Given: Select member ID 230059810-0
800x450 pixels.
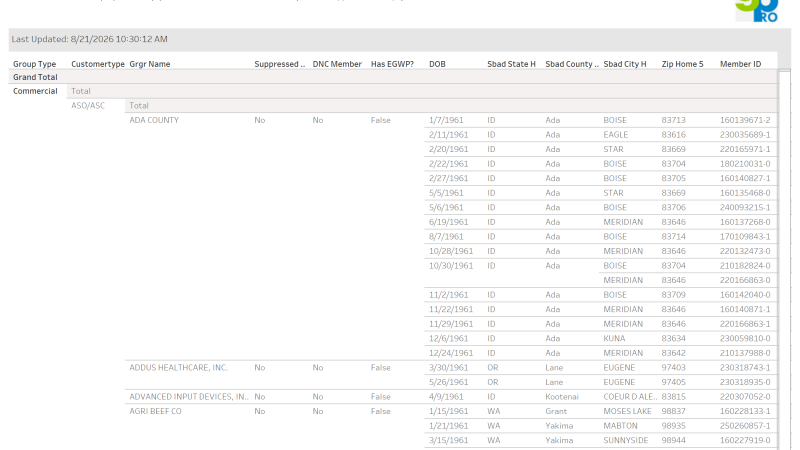Looking at the screenshot, I should coord(745,338).
